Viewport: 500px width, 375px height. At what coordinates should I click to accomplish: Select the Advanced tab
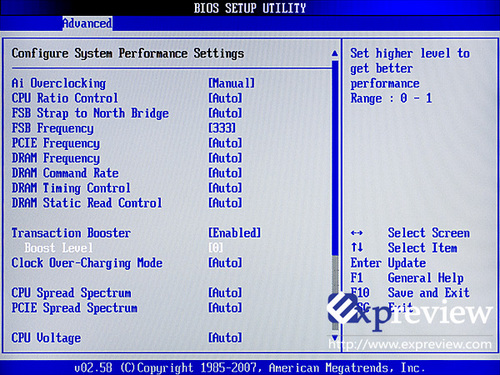pyautogui.click(x=87, y=23)
